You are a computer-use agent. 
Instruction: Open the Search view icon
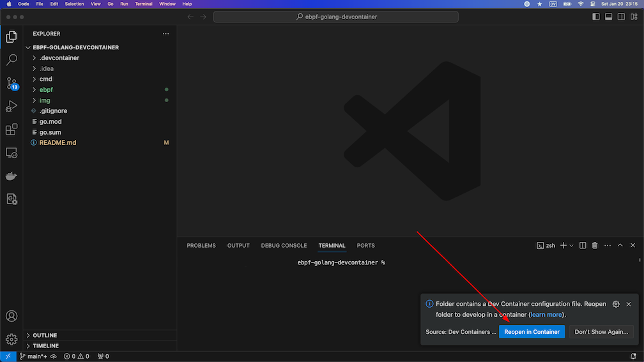11,59
